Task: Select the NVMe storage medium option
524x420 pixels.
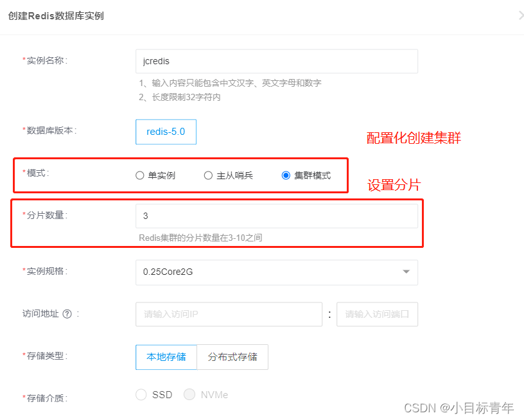Action: [x=189, y=394]
